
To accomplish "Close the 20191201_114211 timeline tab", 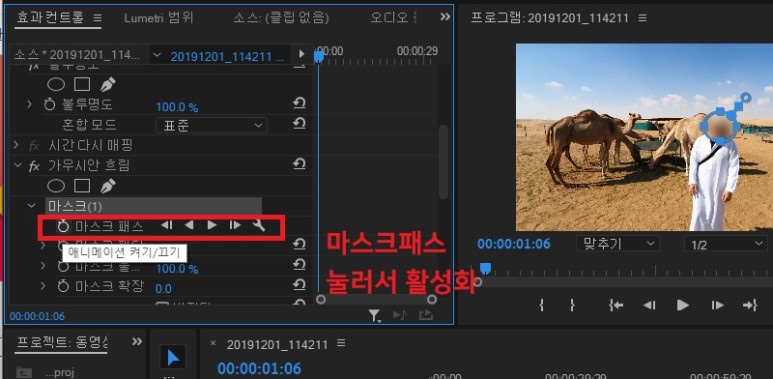I will (x=213, y=343).
